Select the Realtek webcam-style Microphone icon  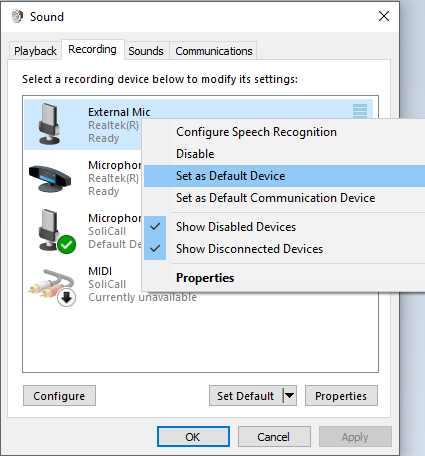tap(50, 178)
